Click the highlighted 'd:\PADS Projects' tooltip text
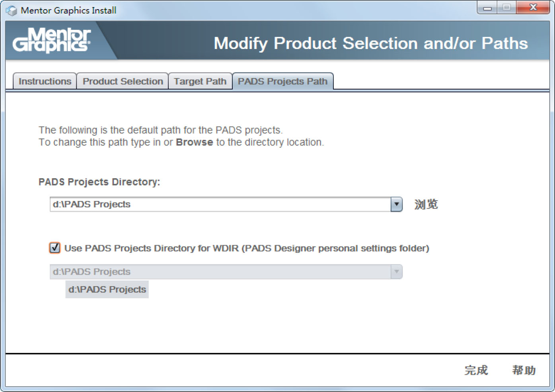This screenshot has width=555, height=392. [x=107, y=289]
